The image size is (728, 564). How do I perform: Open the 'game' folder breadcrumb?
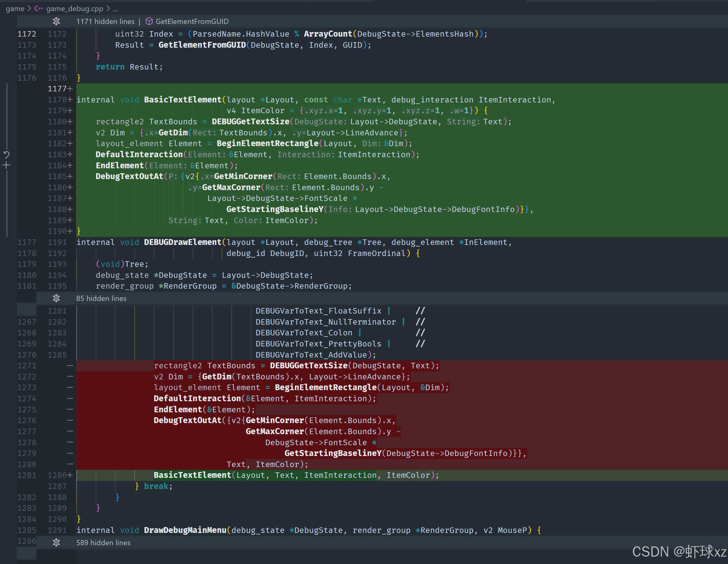15,9
